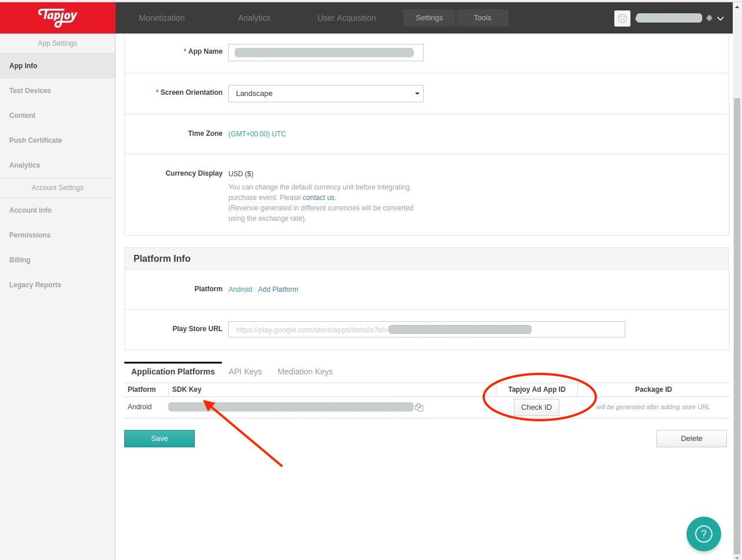Image resolution: width=742 pixels, height=560 pixels.
Task: Switch to the Mediation Keys tab
Action: (305, 372)
